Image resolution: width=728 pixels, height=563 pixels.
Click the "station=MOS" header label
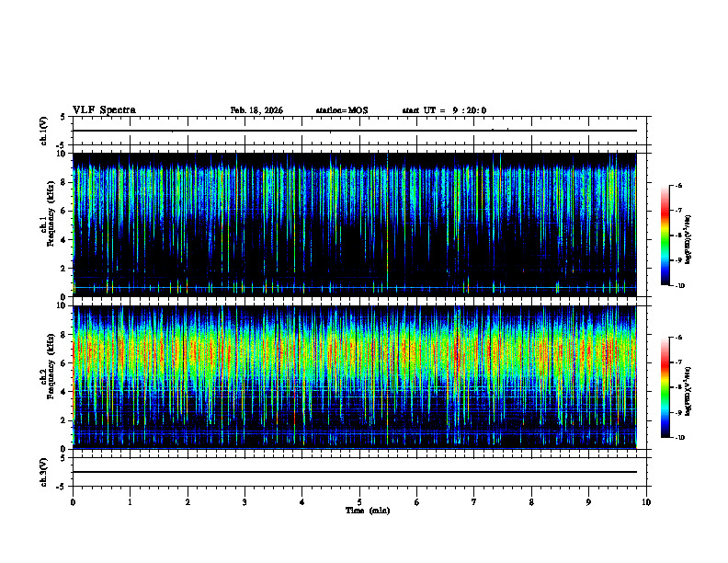click(x=342, y=110)
